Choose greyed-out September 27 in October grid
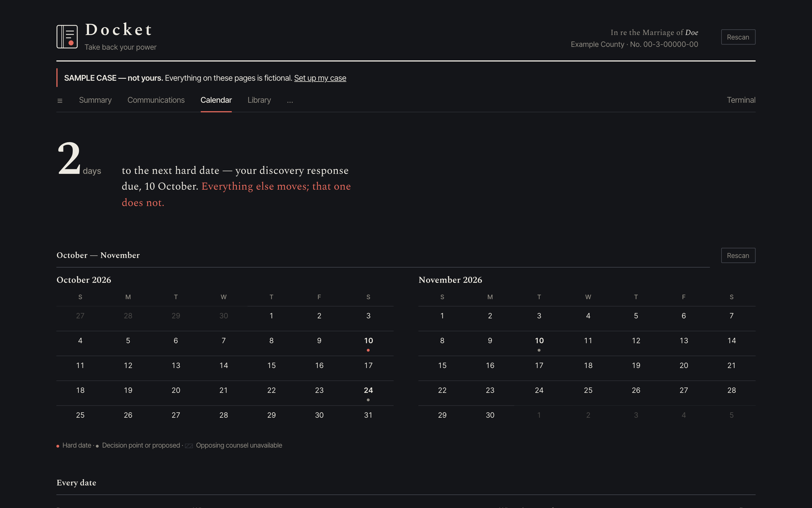Screen dimensions: 812x508 (80, 316)
